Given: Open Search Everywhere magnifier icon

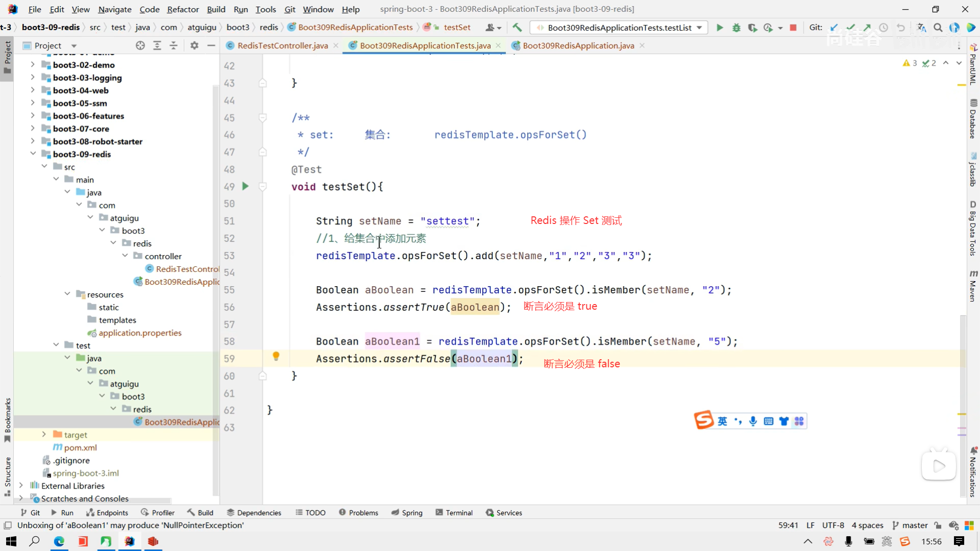Looking at the screenshot, I should coord(938,28).
